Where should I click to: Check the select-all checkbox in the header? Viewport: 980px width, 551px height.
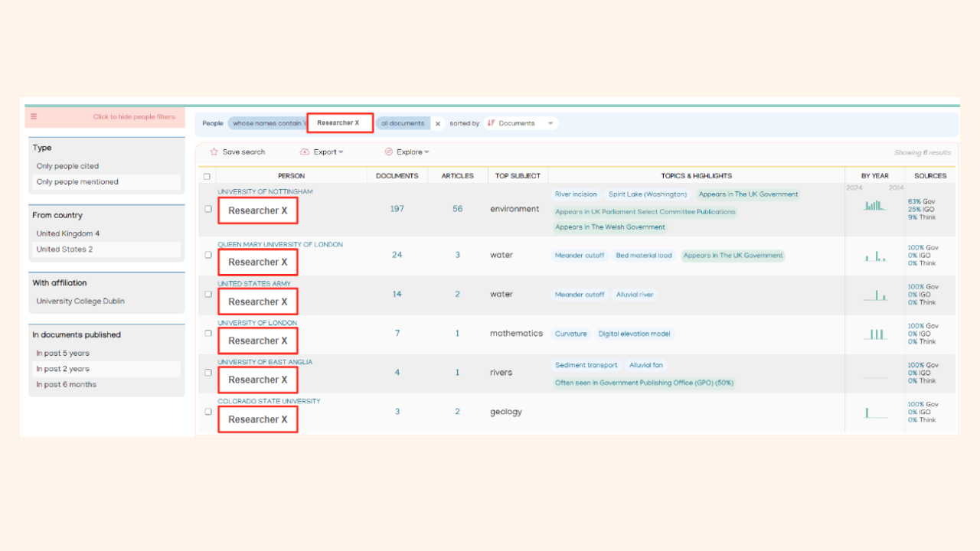(208, 175)
